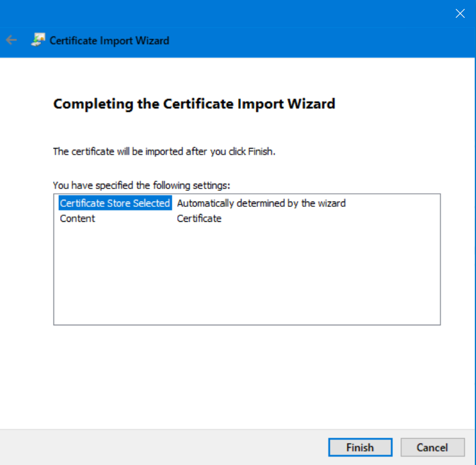The height and width of the screenshot is (465, 476).
Task: Click the Certificate Import Wizard icon
Action: tap(38, 40)
